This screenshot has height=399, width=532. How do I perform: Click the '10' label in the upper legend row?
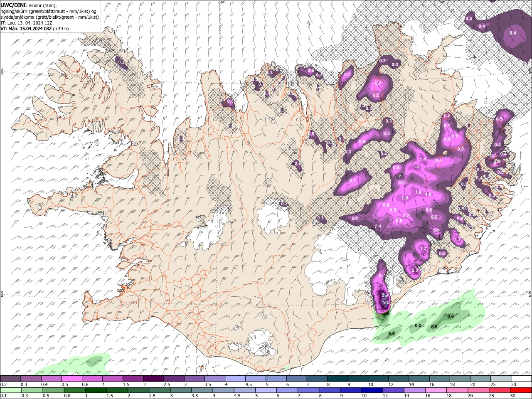370,384
